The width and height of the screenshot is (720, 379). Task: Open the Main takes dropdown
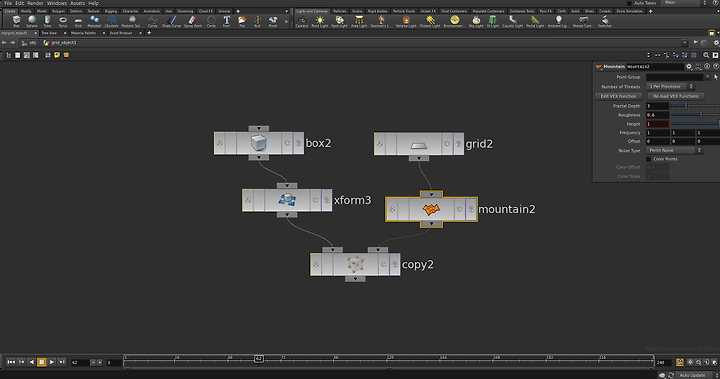tap(686, 3)
